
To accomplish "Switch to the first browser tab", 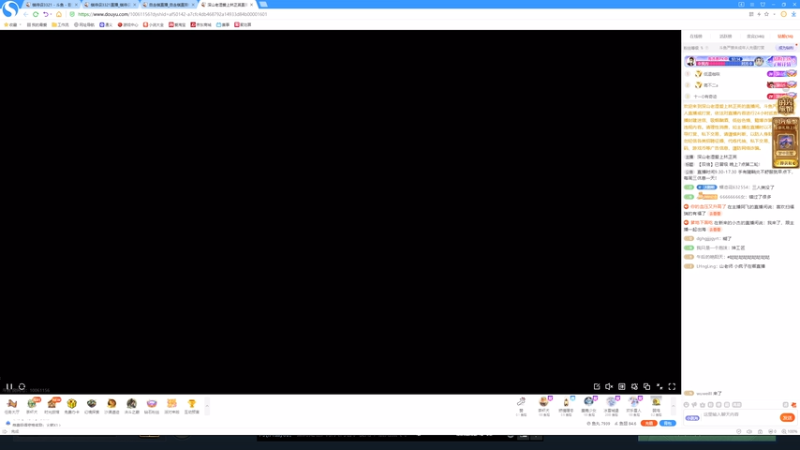I will click(52, 5).
